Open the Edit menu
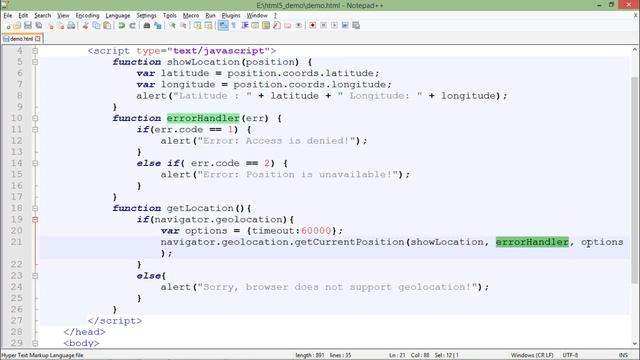The width and height of the screenshot is (640, 360). 23,16
